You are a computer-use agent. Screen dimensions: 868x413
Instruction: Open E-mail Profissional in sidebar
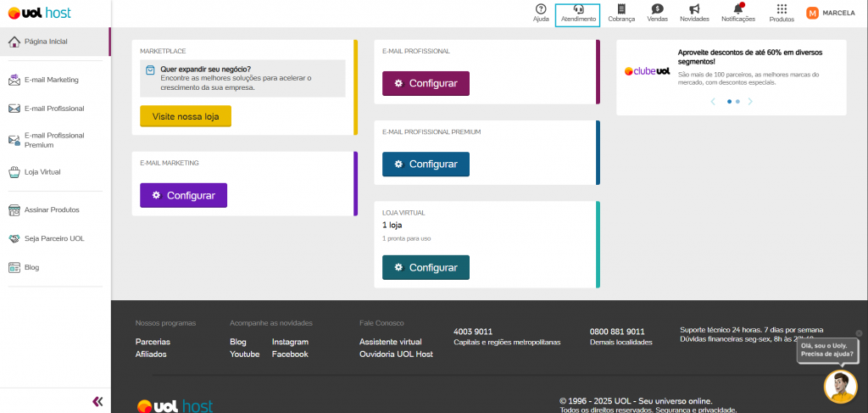[x=55, y=109]
